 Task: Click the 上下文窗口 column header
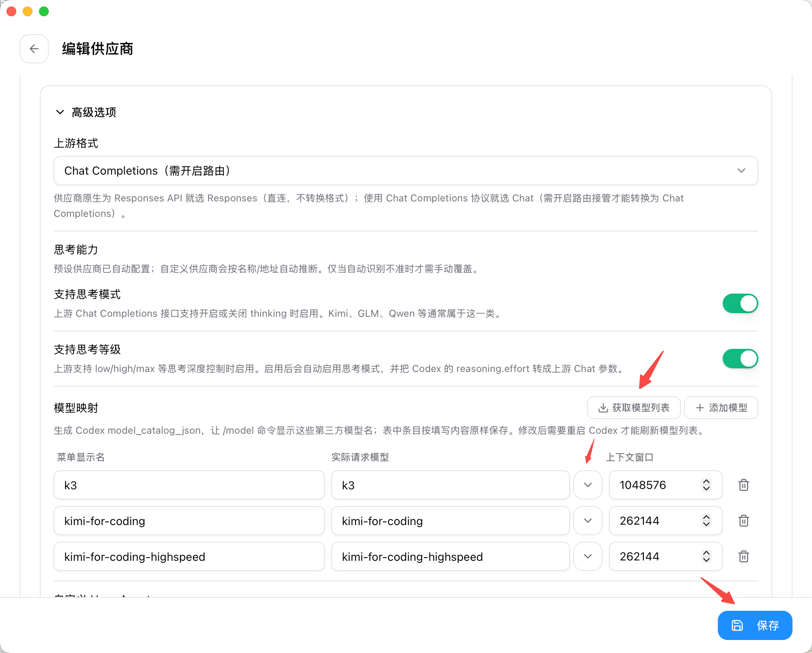point(630,457)
